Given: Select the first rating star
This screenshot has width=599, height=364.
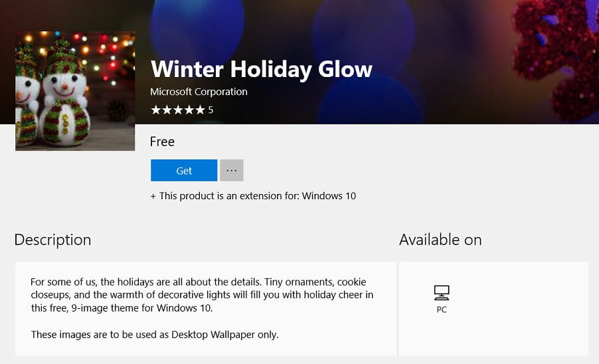Looking at the screenshot, I should tap(156, 110).
